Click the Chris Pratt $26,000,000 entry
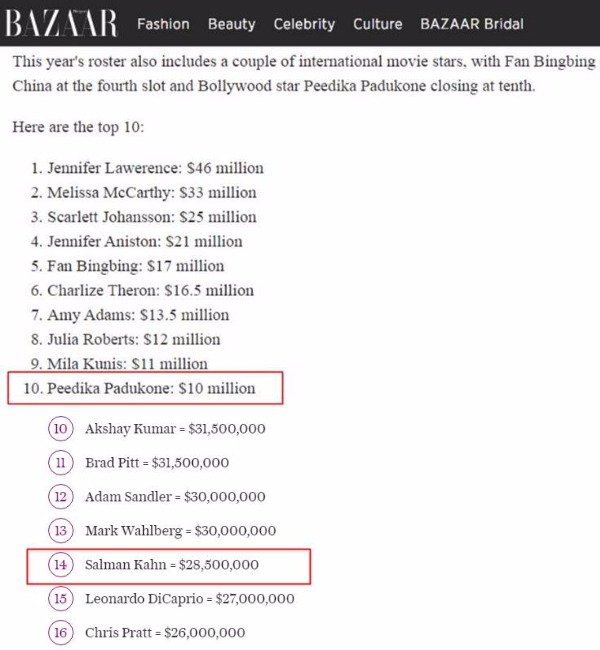Viewport: 600px width, 650px height. coord(165,633)
